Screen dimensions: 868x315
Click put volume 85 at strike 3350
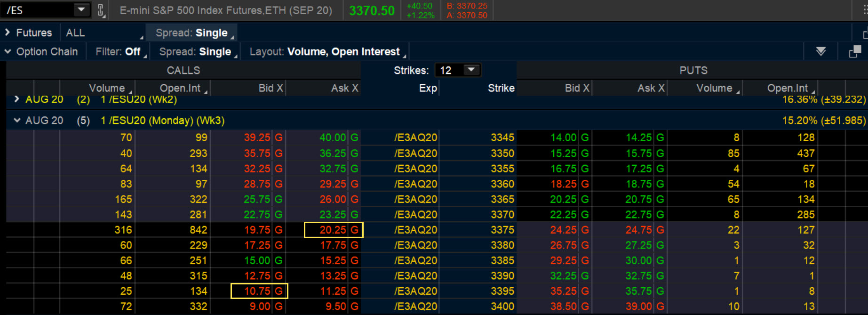coord(733,153)
